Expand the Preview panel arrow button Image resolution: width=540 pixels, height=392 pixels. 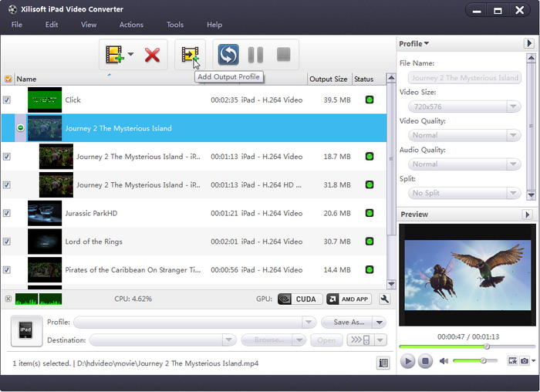point(527,215)
